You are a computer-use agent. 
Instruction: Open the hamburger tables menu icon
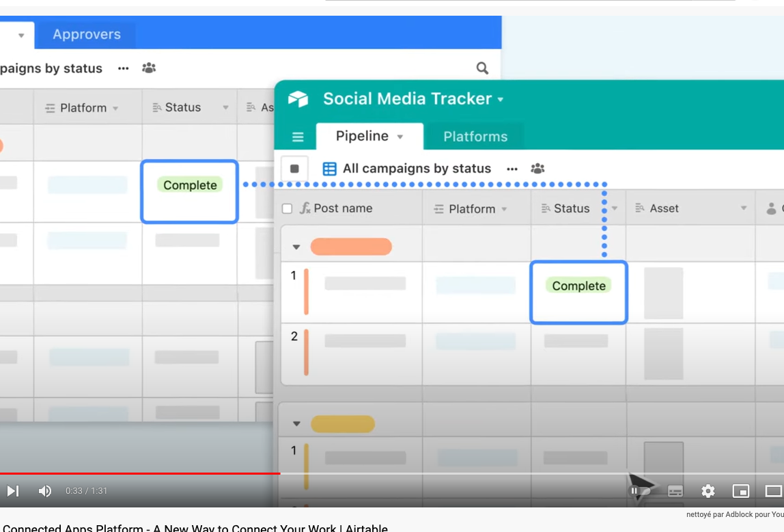298,137
